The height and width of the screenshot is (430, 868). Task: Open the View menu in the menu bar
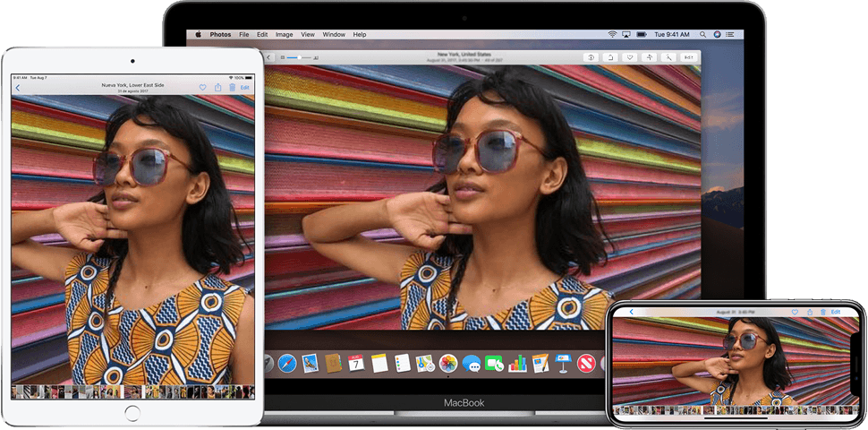point(308,35)
